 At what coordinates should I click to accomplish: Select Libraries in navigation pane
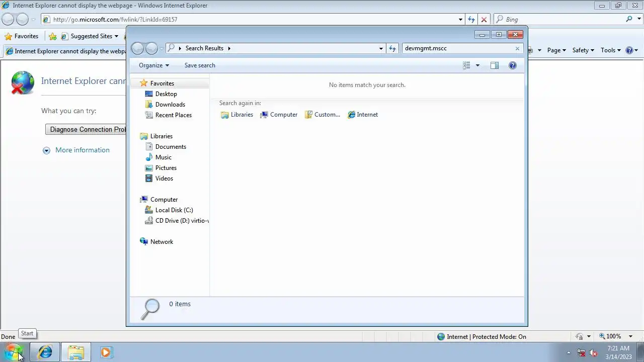(161, 136)
